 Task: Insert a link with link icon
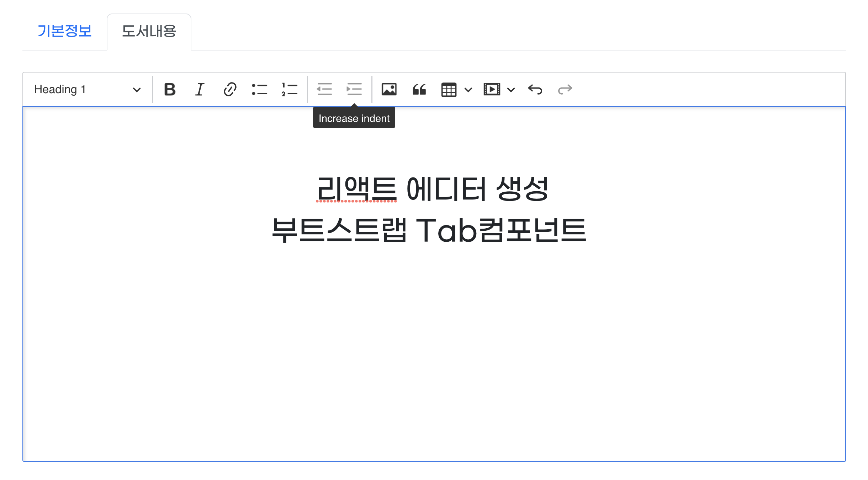[230, 89]
